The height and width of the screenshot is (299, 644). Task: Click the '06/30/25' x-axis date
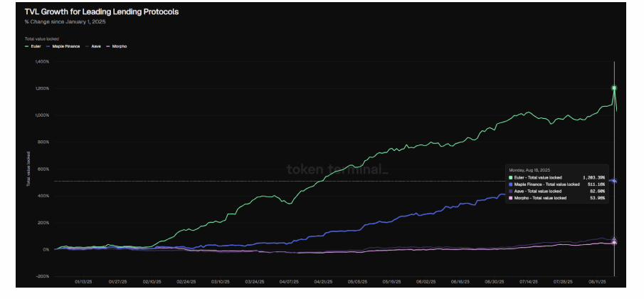click(x=493, y=282)
